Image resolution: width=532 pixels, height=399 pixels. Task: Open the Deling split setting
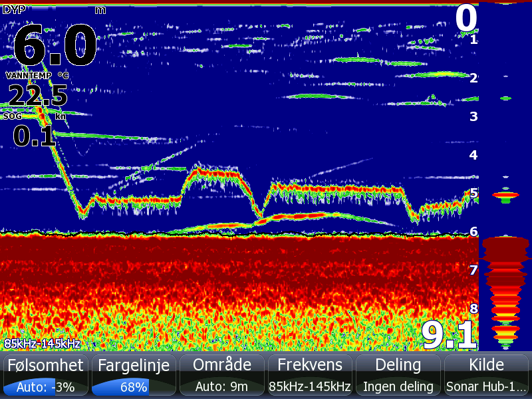(398, 375)
